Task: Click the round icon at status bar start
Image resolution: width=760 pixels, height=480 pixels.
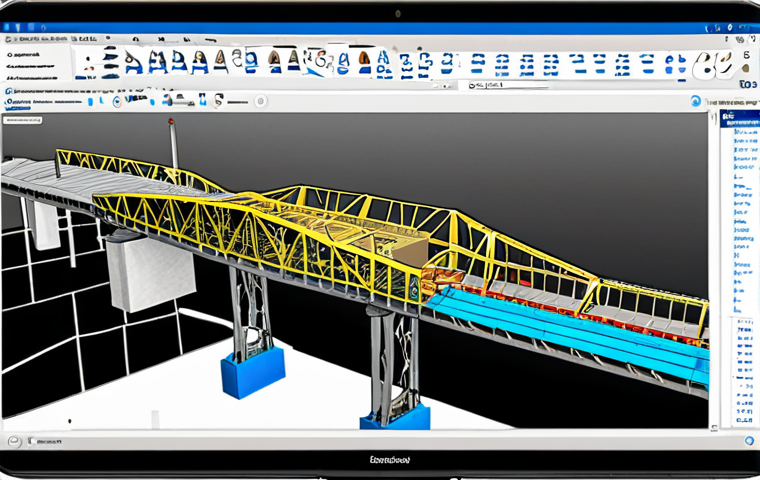Action: 15,441
